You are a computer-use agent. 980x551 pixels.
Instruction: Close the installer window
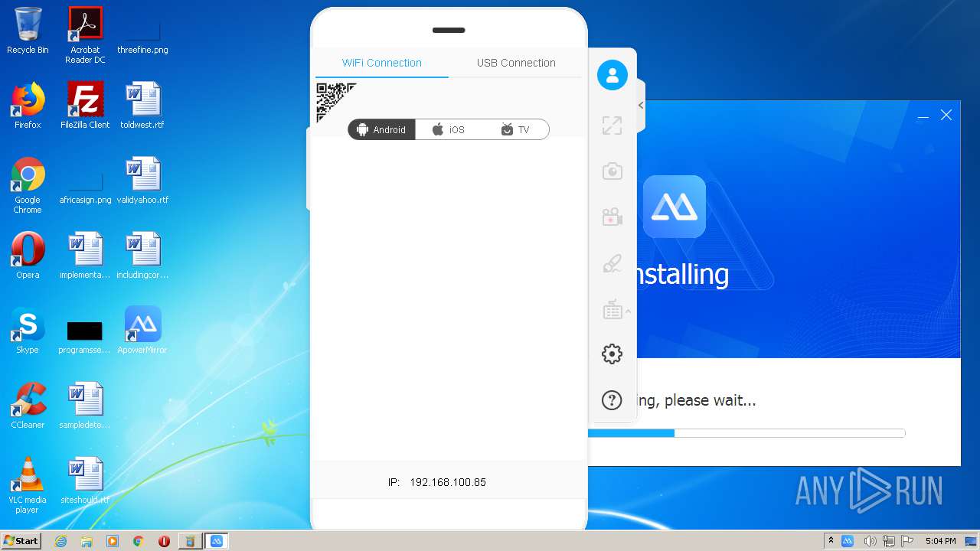(x=946, y=116)
